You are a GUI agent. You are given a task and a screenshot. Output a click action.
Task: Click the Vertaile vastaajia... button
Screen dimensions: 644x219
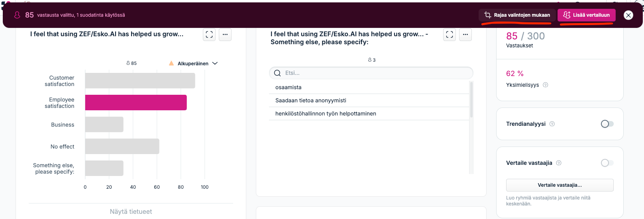(560, 185)
